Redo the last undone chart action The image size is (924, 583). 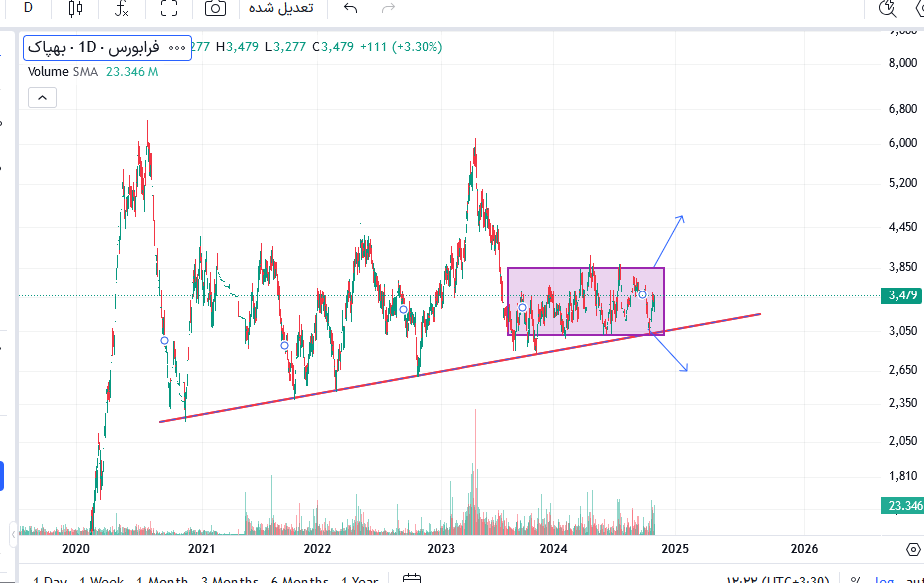click(x=388, y=8)
